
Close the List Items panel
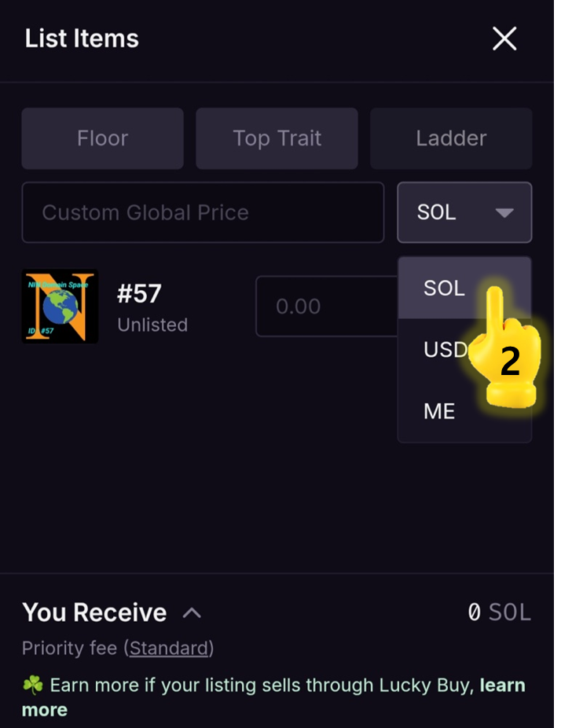pos(504,39)
